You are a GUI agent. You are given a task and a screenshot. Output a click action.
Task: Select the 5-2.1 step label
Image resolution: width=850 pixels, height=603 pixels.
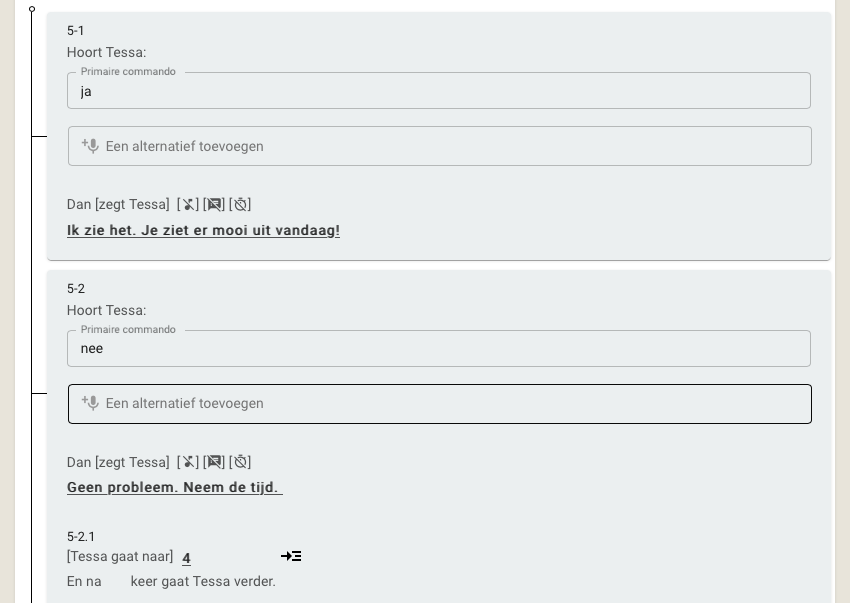(81, 536)
